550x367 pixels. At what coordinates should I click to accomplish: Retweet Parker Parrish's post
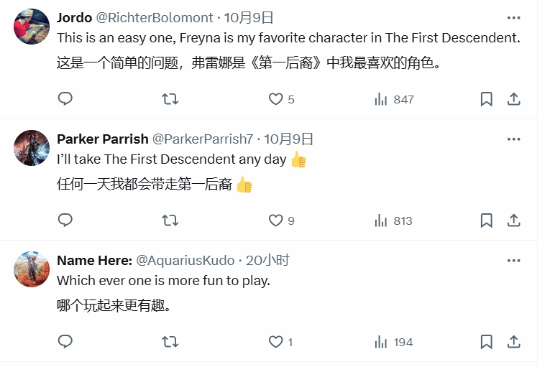(x=170, y=221)
